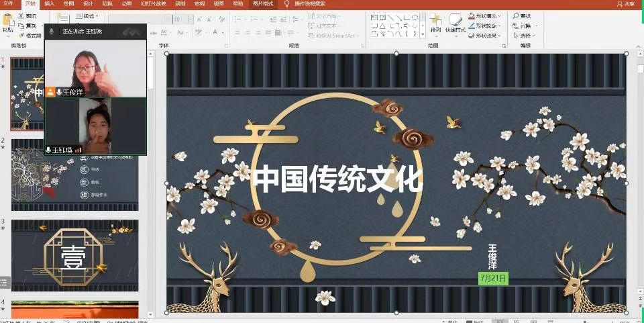
Task: Expand the shapes gallery more arrow
Action: (x=423, y=36)
